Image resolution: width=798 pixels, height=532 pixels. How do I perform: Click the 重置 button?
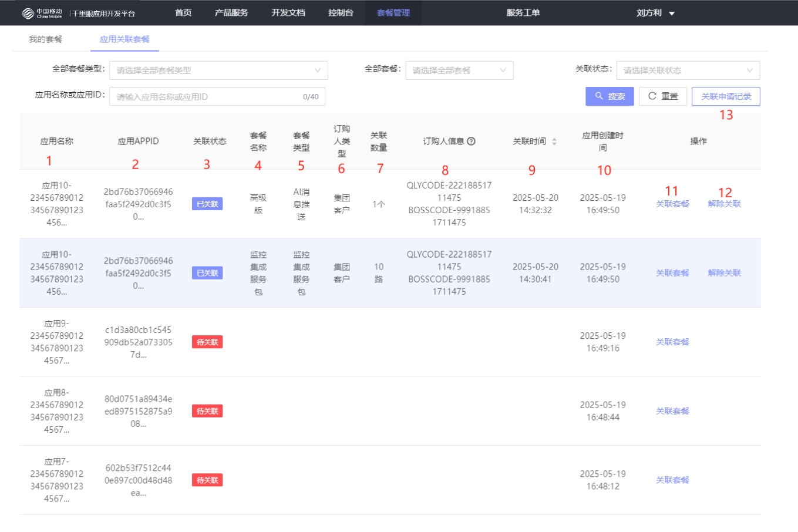[x=663, y=96]
